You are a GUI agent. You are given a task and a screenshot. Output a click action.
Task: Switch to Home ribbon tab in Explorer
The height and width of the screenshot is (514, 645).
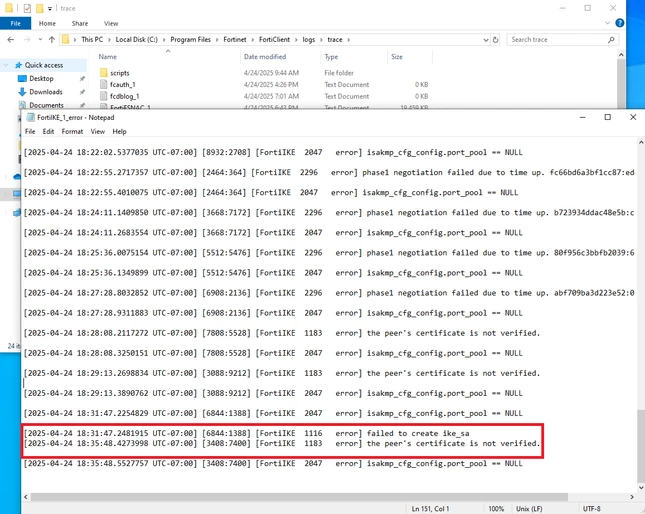[47, 23]
